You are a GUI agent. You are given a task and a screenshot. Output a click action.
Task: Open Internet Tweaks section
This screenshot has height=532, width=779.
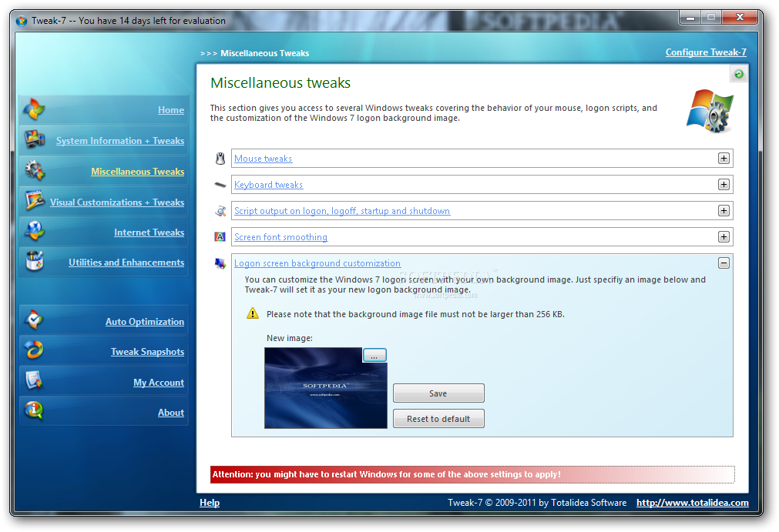pyautogui.click(x=149, y=233)
